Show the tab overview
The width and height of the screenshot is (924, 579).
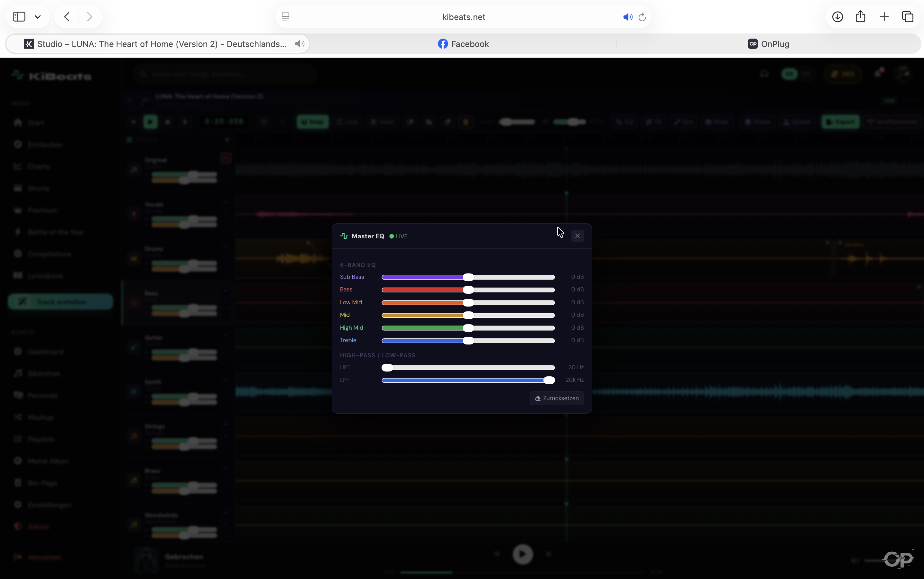[908, 17]
